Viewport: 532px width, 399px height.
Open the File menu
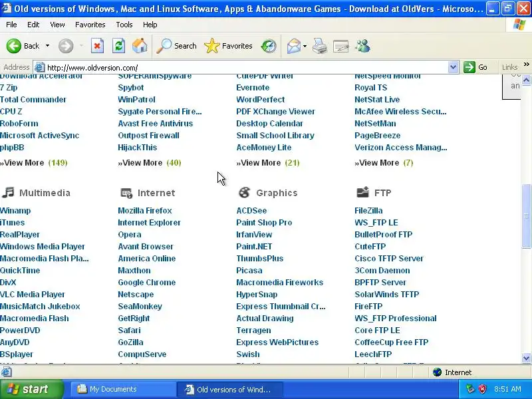(x=11, y=25)
